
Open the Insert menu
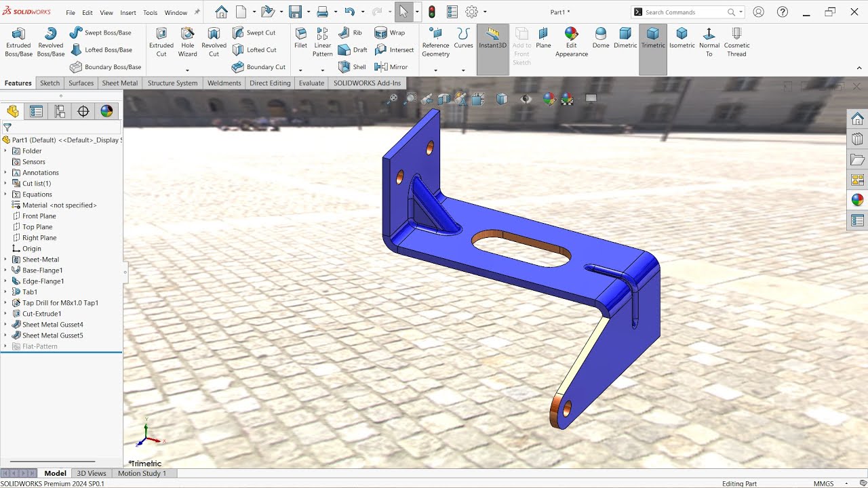[128, 12]
